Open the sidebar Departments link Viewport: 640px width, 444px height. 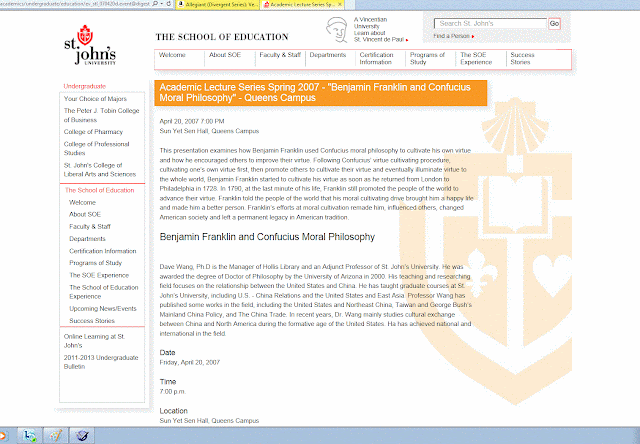(87, 239)
